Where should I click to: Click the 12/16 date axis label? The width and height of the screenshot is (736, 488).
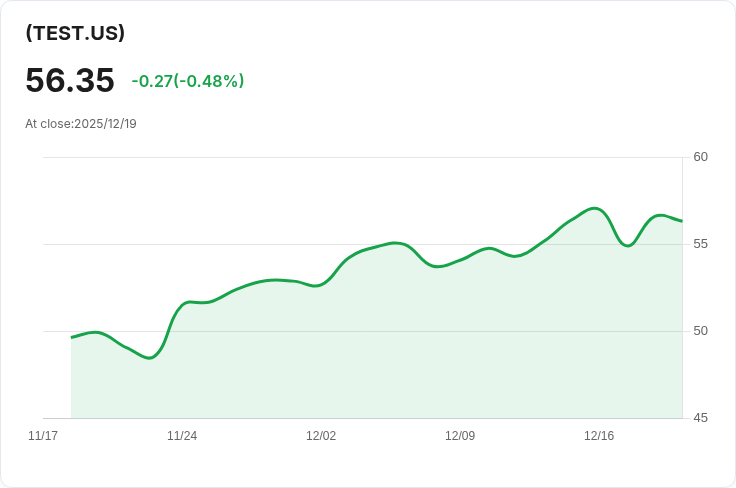(x=599, y=436)
